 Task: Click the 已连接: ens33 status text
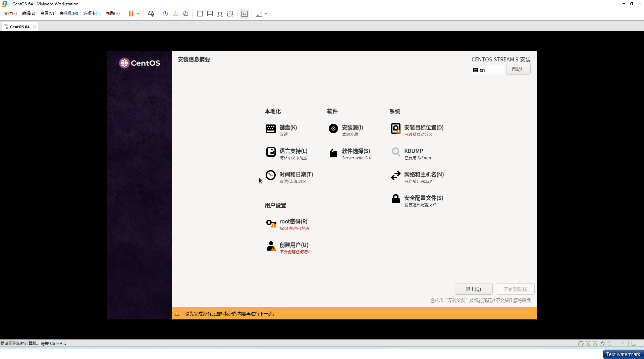tap(418, 182)
